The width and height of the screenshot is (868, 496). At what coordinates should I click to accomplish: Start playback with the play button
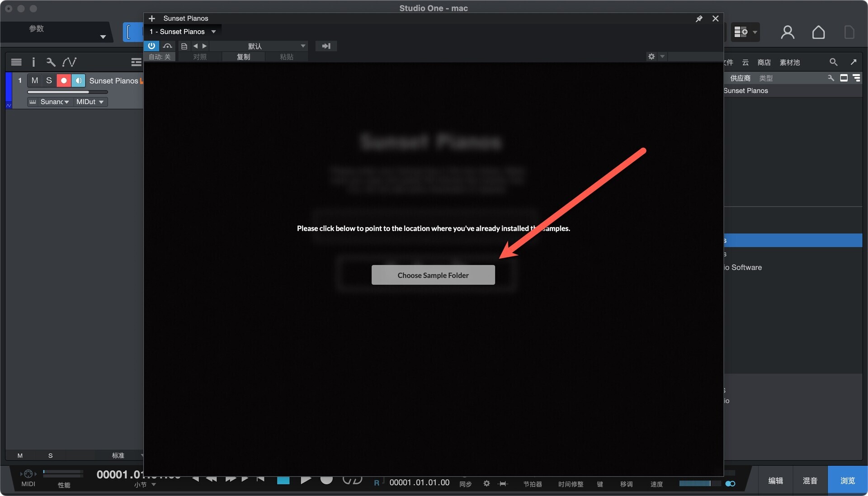pos(306,480)
